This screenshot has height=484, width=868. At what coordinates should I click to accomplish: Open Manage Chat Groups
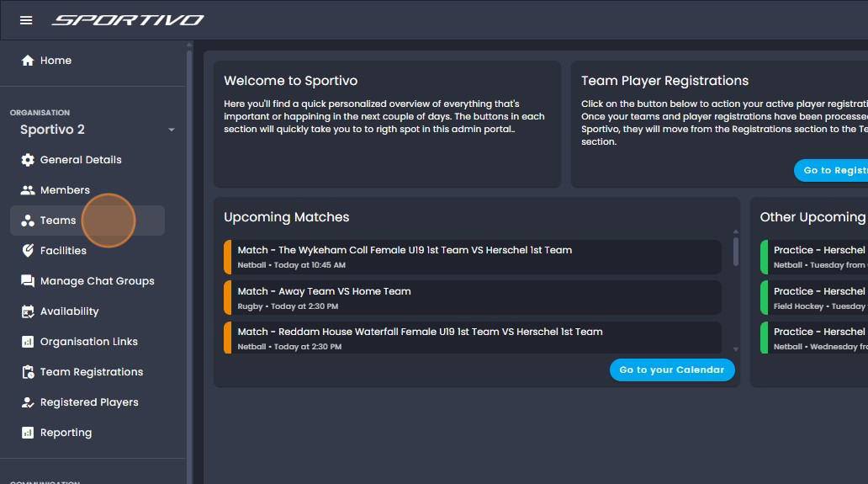87,281
